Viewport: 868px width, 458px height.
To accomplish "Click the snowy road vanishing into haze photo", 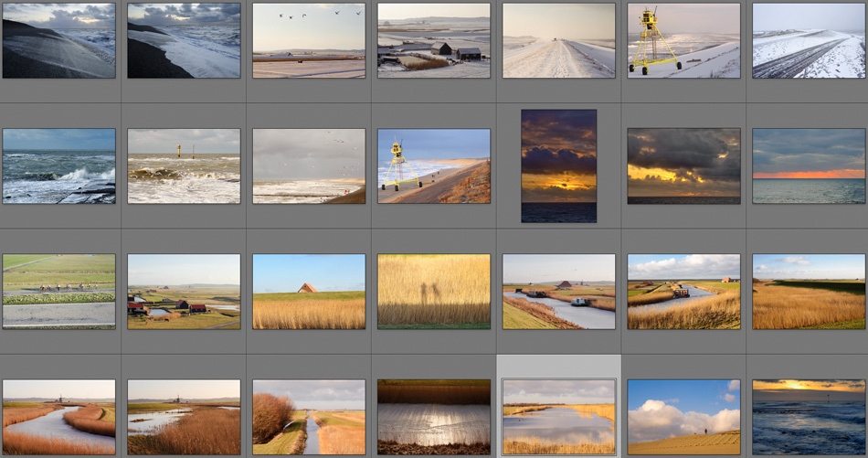I will [558, 40].
